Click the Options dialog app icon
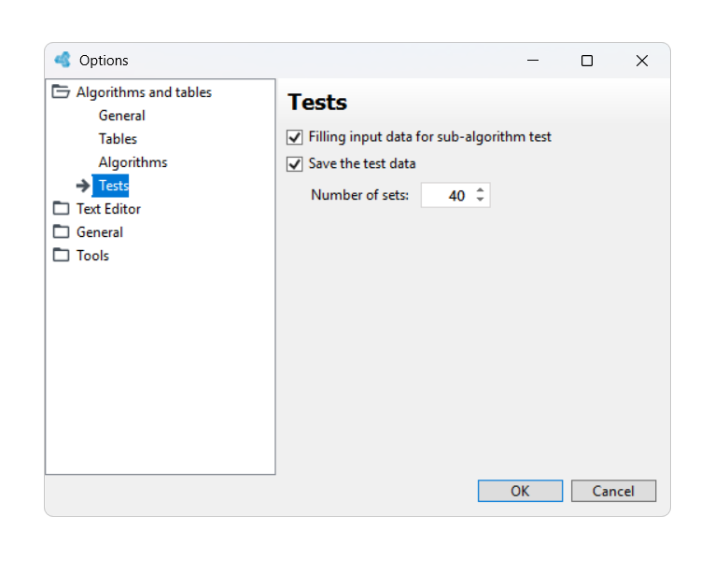This screenshot has width=728, height=571. click(x=63, y=60)
